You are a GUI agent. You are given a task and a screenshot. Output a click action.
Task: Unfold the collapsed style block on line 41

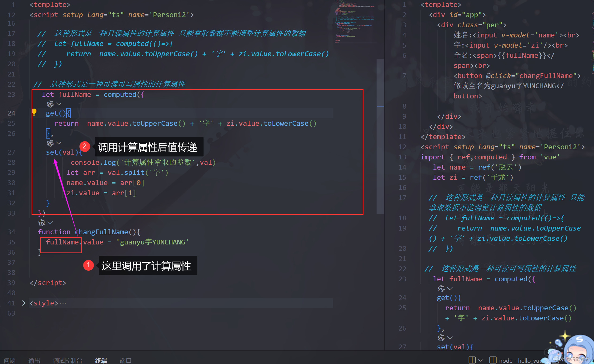24,303
